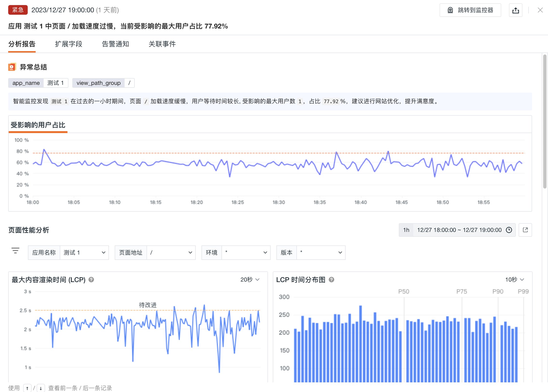This screenshot has height=392, width=548.
Task: Open the 20秒 interval dropdown
Action: point(250,279)
